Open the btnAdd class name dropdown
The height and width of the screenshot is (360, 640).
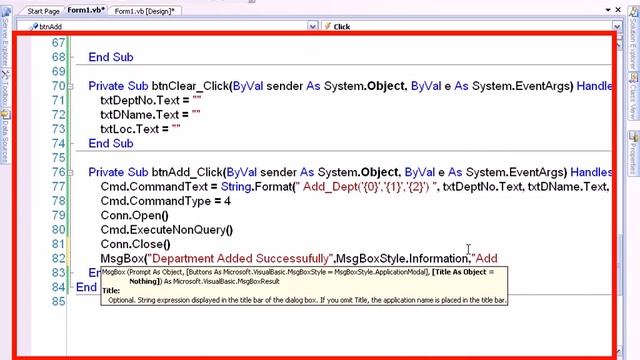(312, 27)
